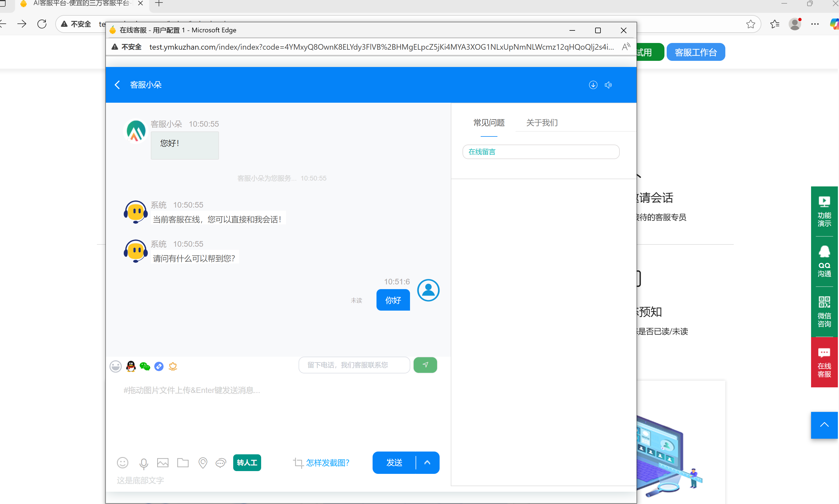
Task: Switch to the 常见问题 tab
Action: [x=489, y=123]
